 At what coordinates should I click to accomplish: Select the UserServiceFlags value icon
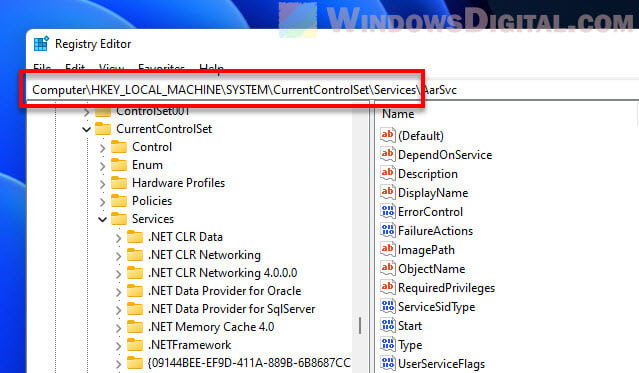point(388,363)
